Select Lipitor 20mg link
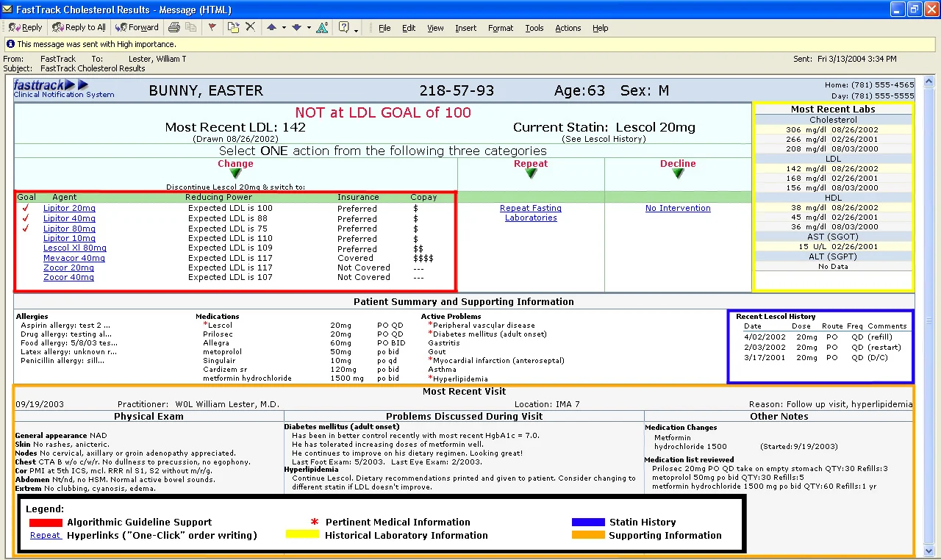The height and width of the screenshot is (560, 941). (x=69, y=209)
